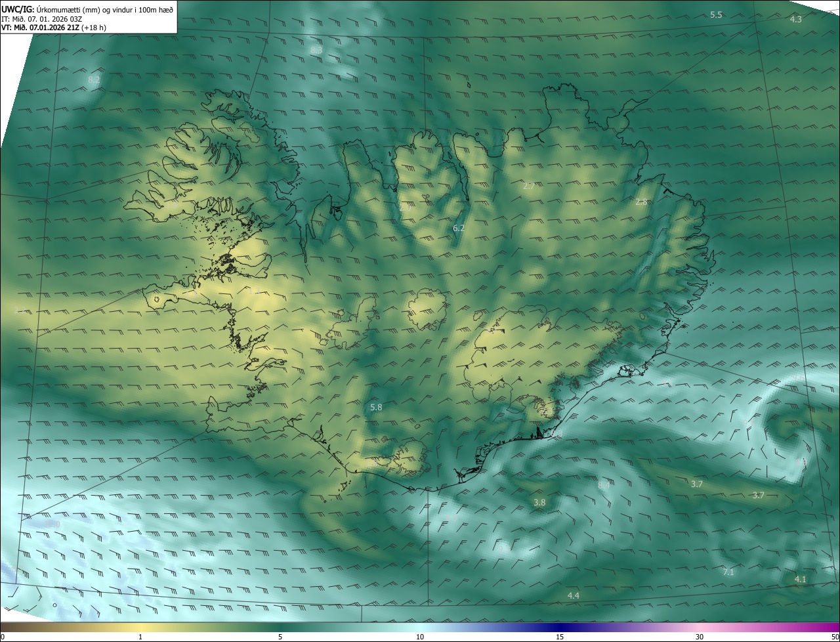This screenshot has height=642, width=840.
Task: Pick the "8.2" value label on the map
Action: [x=94, y=80]
